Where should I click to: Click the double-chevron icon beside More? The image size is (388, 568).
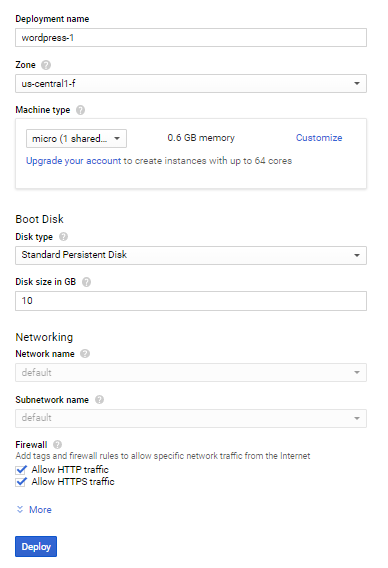(20, 510)
